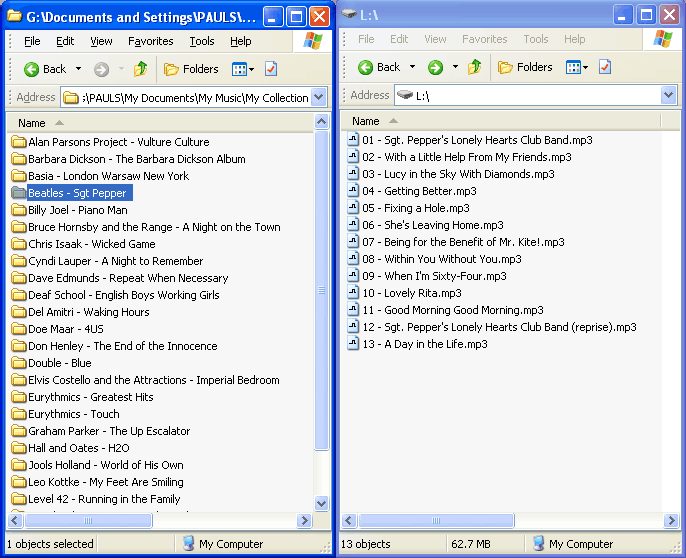Click horizontal scrollbar thumb in left window
The image size is (686, 558).
click(x=88, y=520)
